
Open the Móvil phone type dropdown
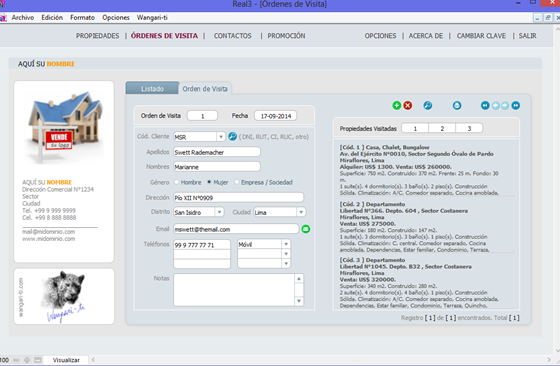(x=286, y=244)
